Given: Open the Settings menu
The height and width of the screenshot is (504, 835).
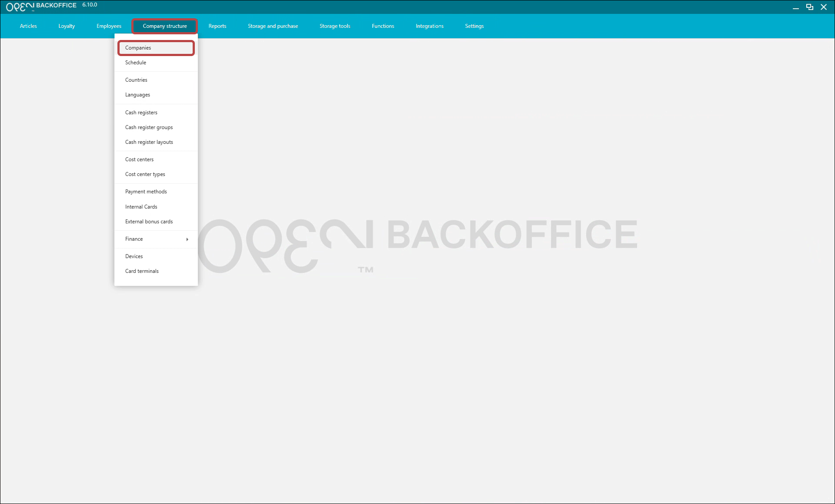Looking at the screenshot, I should (x=474, y=26).
